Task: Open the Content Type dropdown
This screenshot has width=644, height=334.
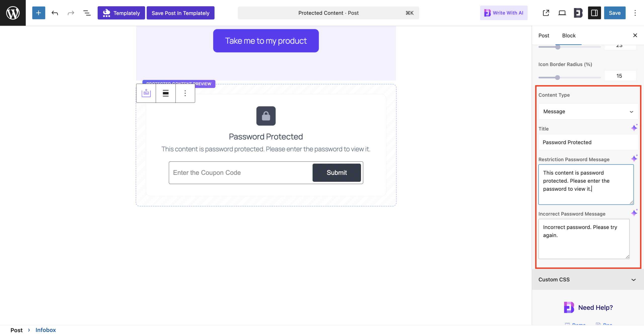Action: pos(588,111)
